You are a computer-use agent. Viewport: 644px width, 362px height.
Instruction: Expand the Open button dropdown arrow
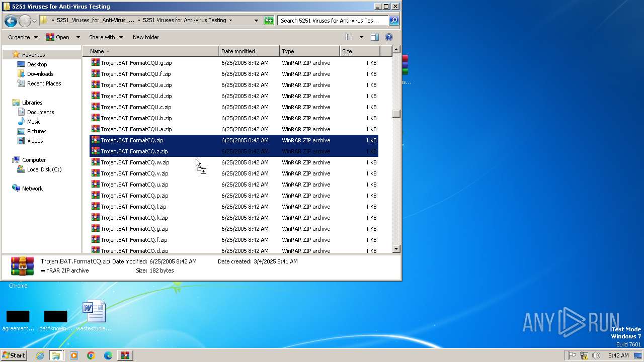[78, 37]
